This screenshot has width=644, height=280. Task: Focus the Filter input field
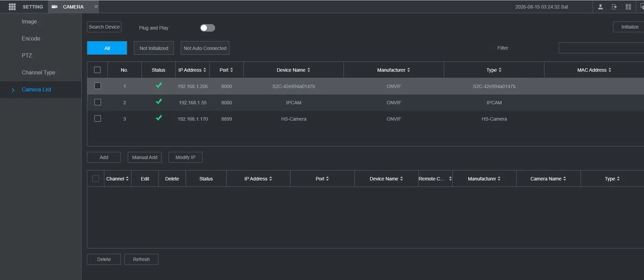(x=601, y=48)
